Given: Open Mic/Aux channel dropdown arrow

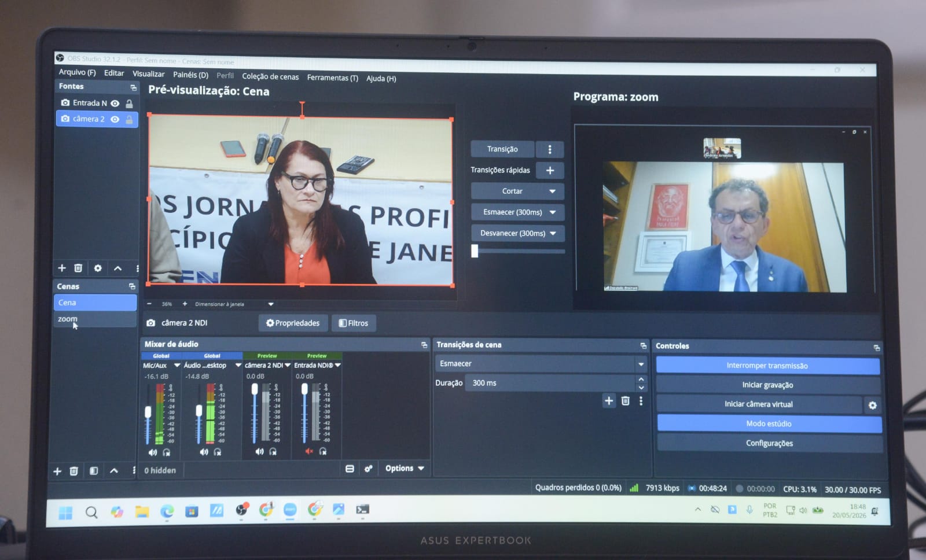Looking at the screenshot, I should (177, 366).
